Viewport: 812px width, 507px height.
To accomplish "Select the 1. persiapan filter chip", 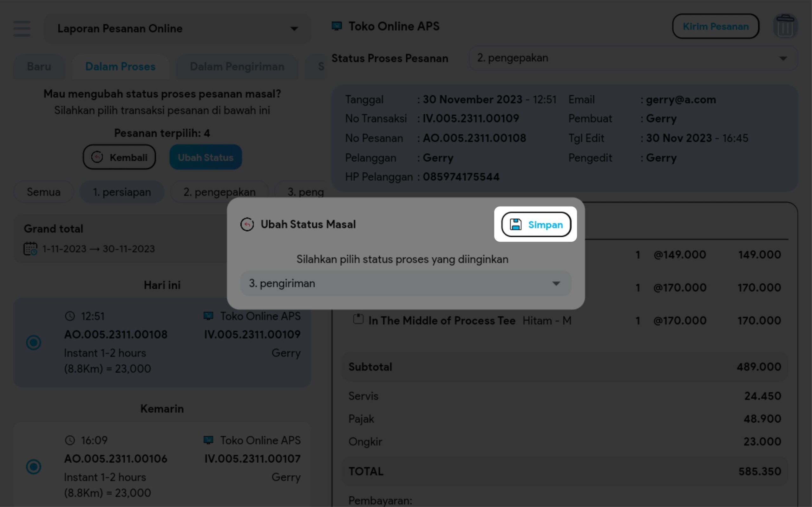I will coord(122,192).
